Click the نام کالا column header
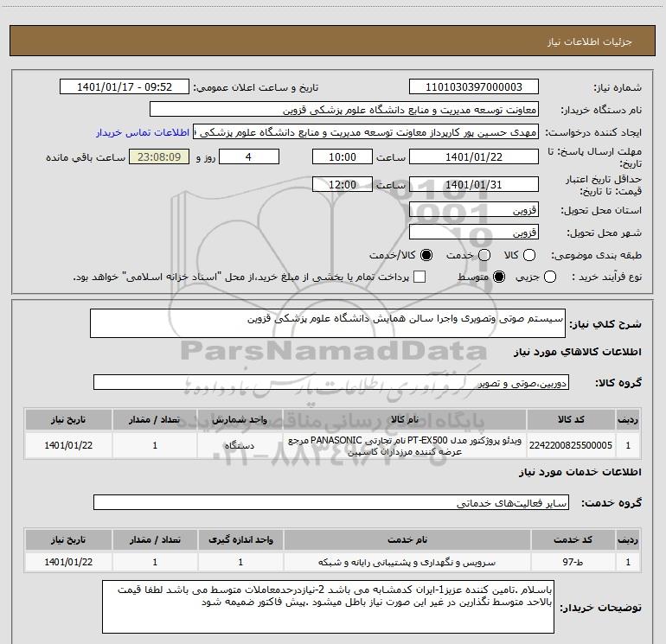The width and height of the screenshot is (666, 644). coord(405,419)
